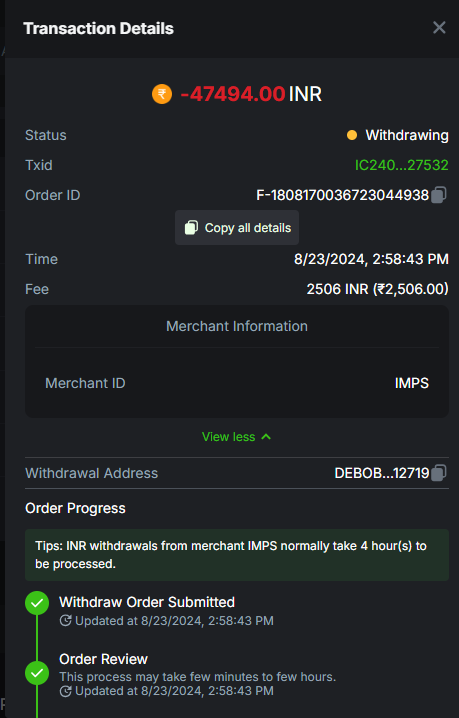The width and height of the screenshot is (459, 718).
Task: Open the green Txid link IC240...27532
Action: [401, 165]
